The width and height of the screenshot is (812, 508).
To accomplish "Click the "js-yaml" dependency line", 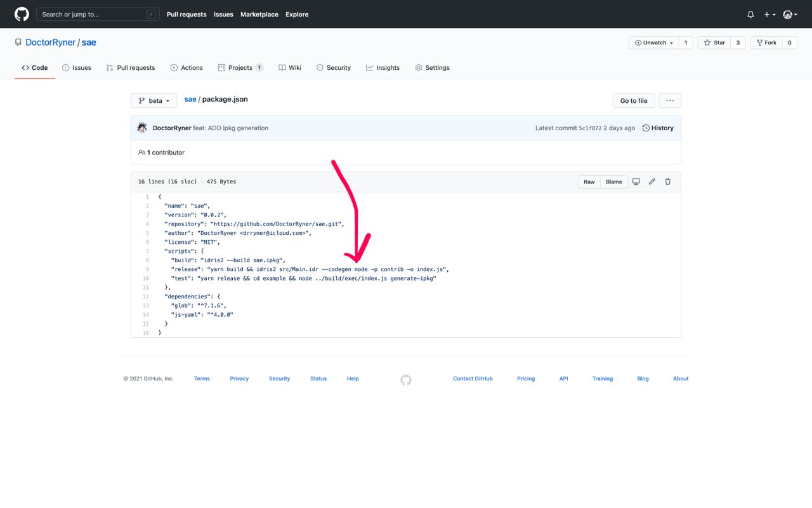I will point(202,314).
